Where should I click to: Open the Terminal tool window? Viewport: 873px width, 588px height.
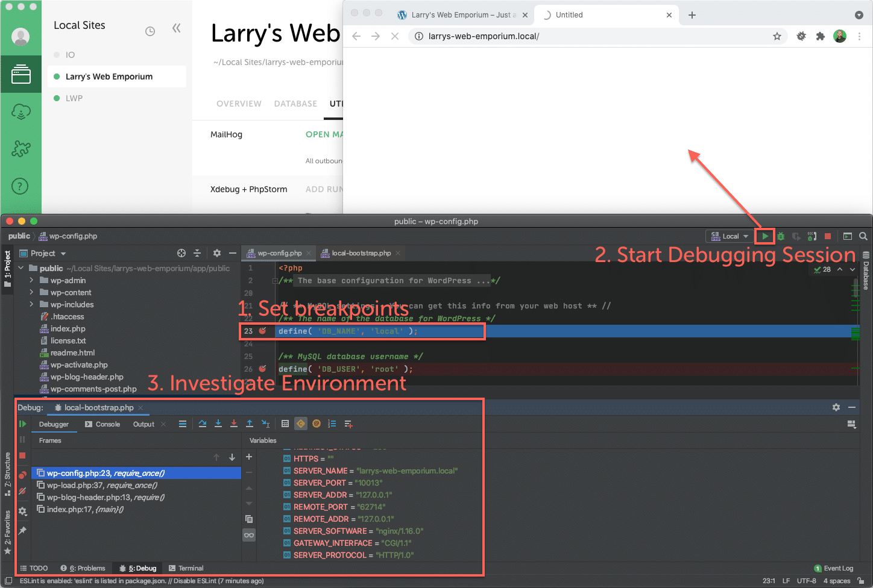186,568
